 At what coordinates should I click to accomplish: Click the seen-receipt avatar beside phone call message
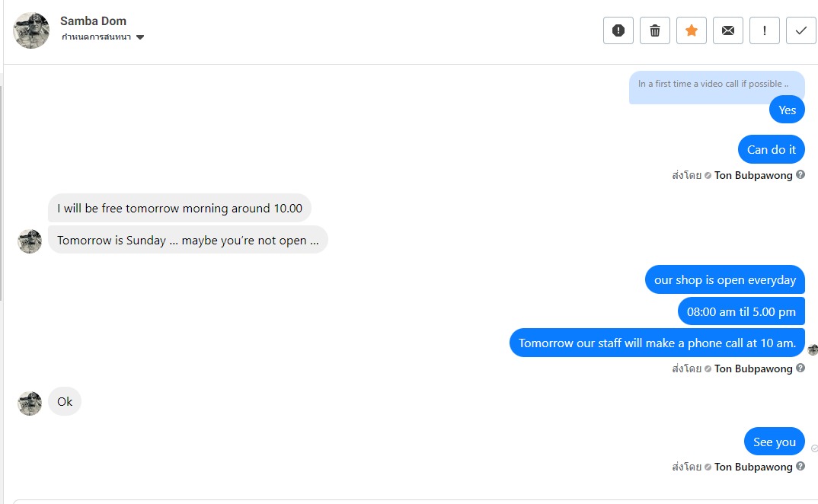813,349
